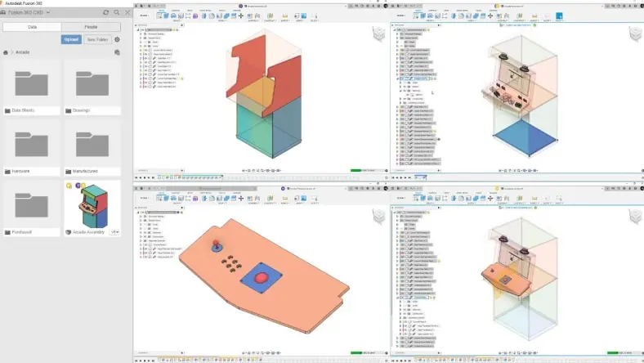Image resolution: width=644 pixels, height=363 pixels.
Task: Expand Document Settings in the red side-panels window's browser
Action: click(141, 34)
